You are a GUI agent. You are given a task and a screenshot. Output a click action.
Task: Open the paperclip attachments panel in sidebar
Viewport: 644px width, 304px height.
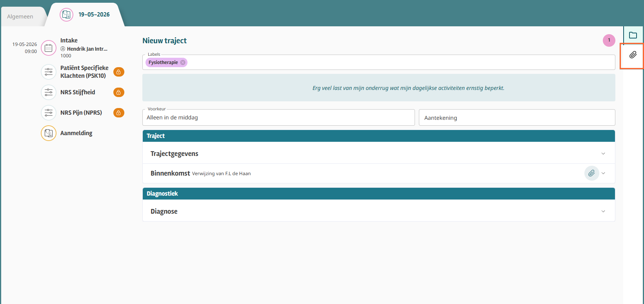[x=633, y=55]
